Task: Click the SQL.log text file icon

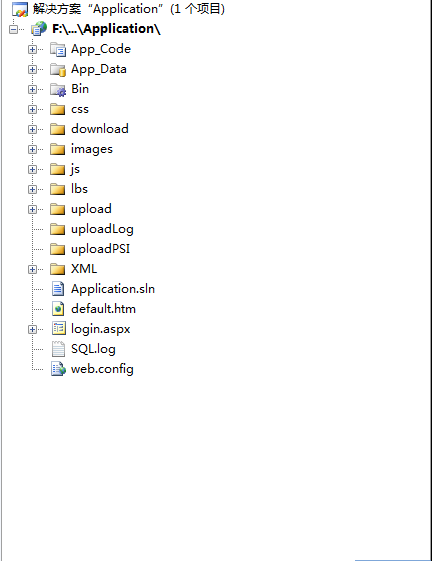Action: coord(58,349)
